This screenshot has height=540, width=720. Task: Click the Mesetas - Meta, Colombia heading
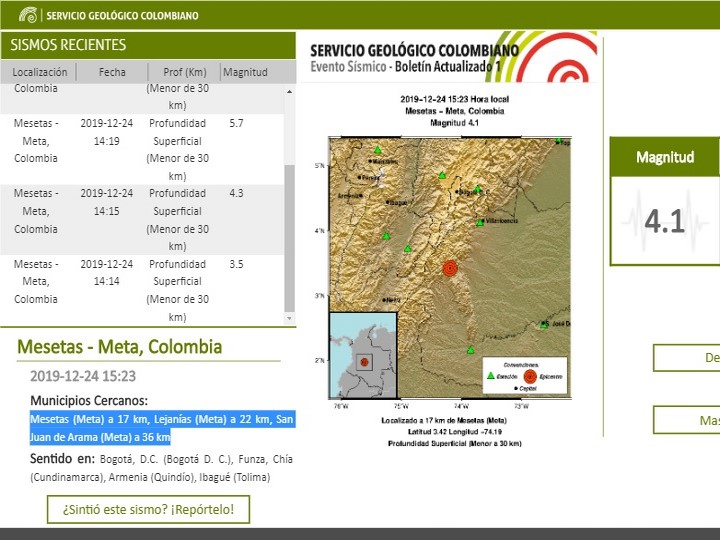coord(119,347)
